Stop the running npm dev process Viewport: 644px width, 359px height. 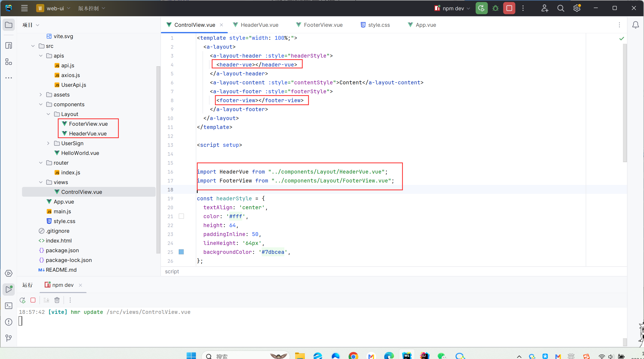coord(509,8)
